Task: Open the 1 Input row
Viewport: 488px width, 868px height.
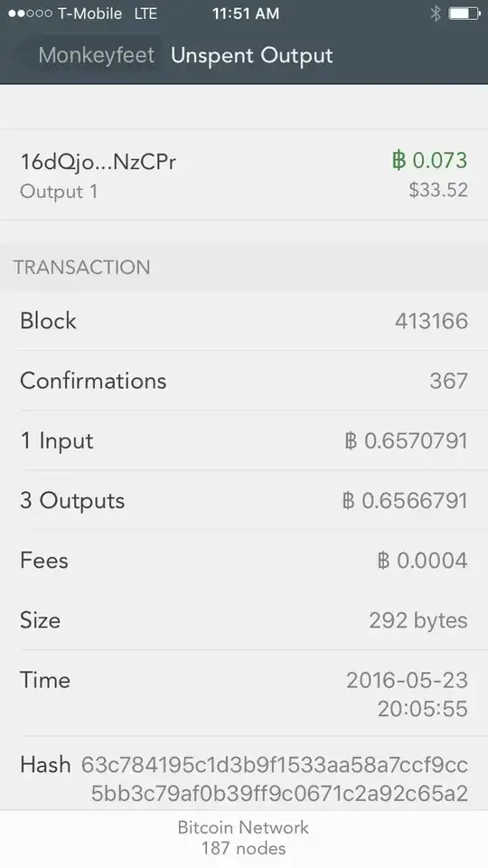Action: (x=244, y=440)
